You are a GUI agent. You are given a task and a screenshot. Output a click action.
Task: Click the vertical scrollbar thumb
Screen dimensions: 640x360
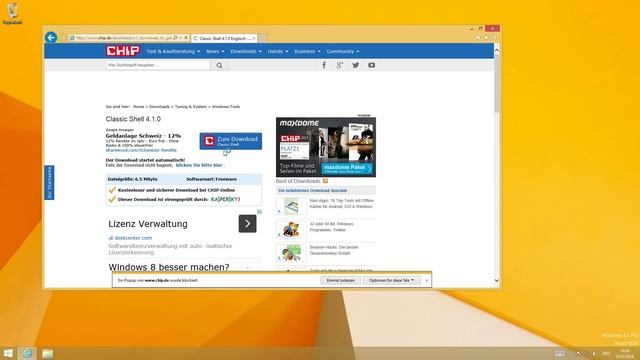coord(497,84)
